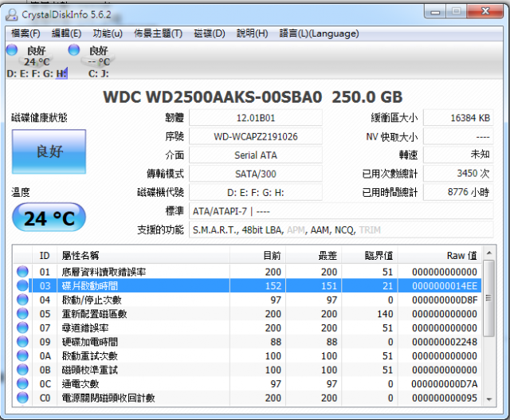Open the 編輯(E) menu
This screenshot has width=510, height=420.
(66, 33)
